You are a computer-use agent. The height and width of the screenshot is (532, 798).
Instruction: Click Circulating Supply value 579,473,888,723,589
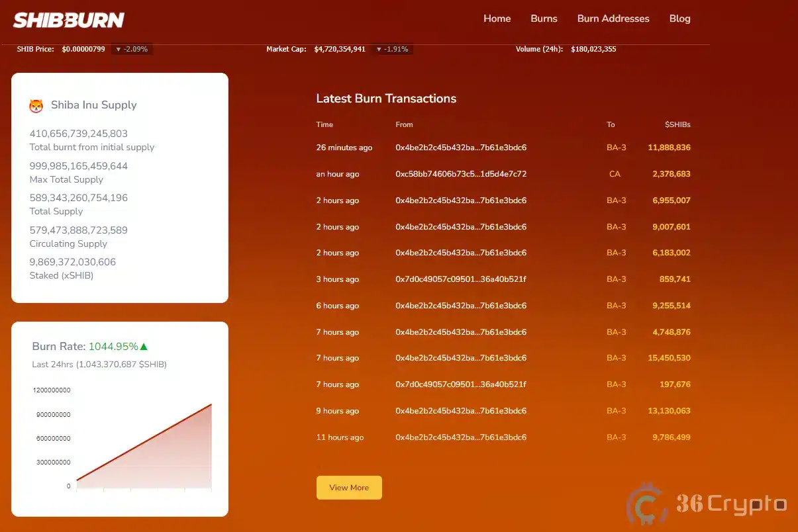pyautogui.click(x=79, y=230)
